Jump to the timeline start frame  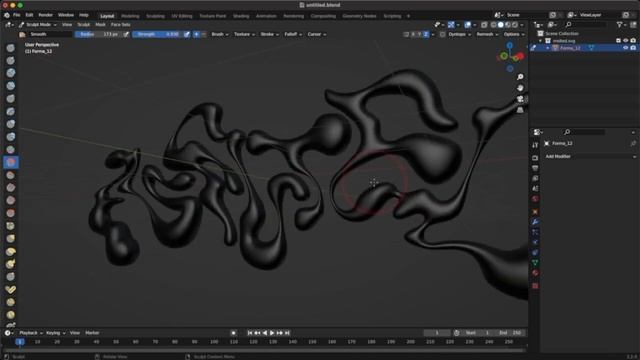coord(250,333)
